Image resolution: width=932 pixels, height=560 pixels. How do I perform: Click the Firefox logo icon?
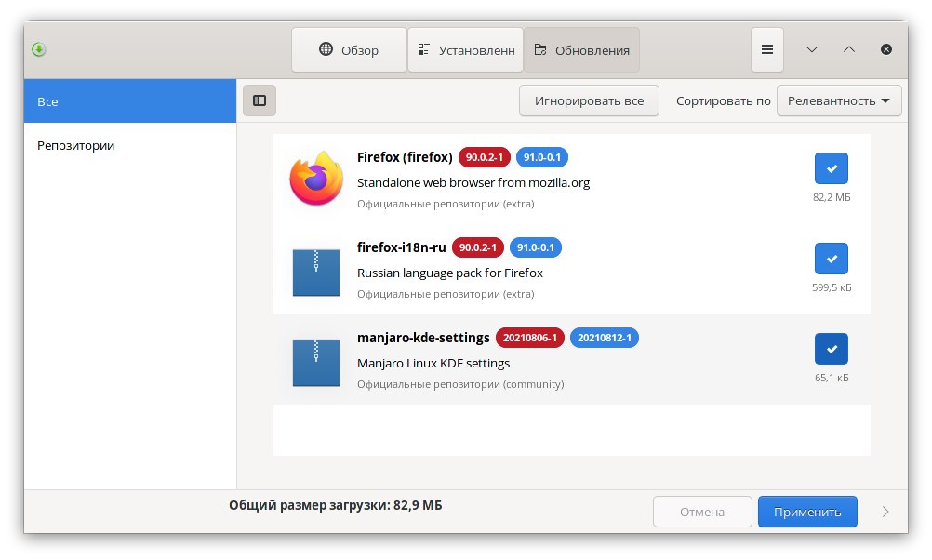pos(316,179)
